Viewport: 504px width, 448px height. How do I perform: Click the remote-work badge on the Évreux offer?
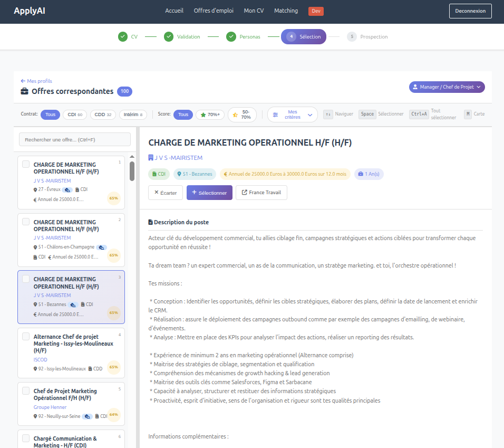67,189
